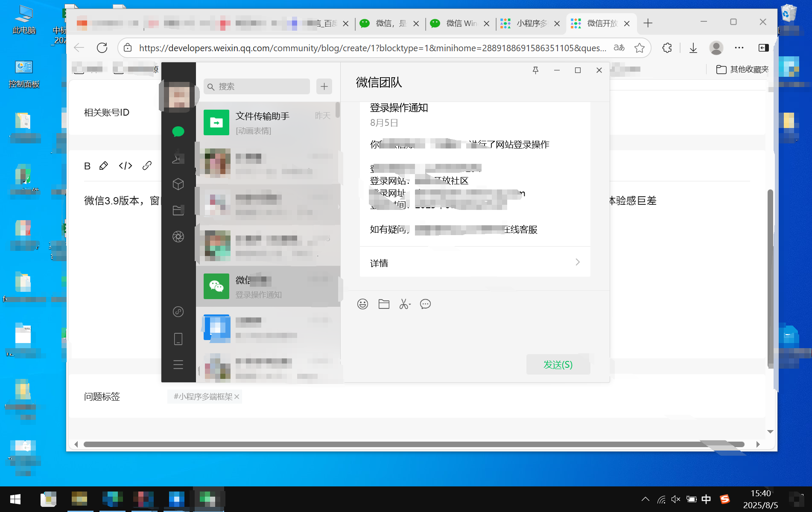Screen dimensions: 812x512
Task: Open the WeChat chats view icon
Action: pyautogui.click(x=178, y=131)
